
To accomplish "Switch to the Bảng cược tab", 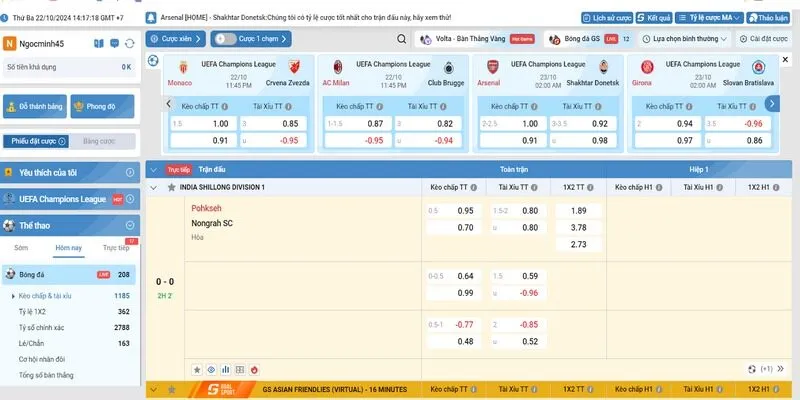I will [99, 141].
